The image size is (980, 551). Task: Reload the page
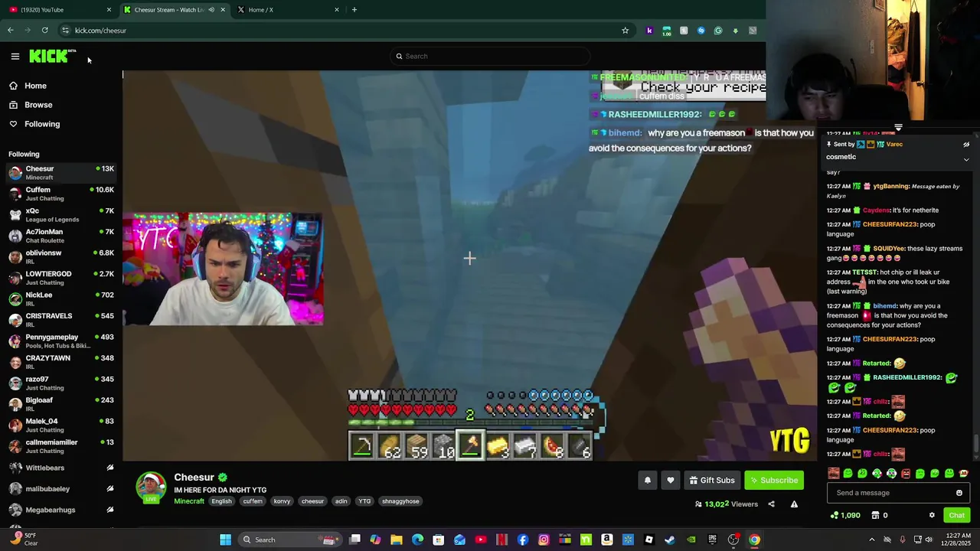[44, 30]
